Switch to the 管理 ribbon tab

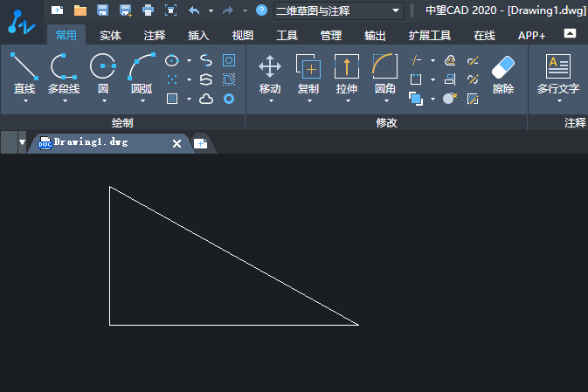click(331, 36)
